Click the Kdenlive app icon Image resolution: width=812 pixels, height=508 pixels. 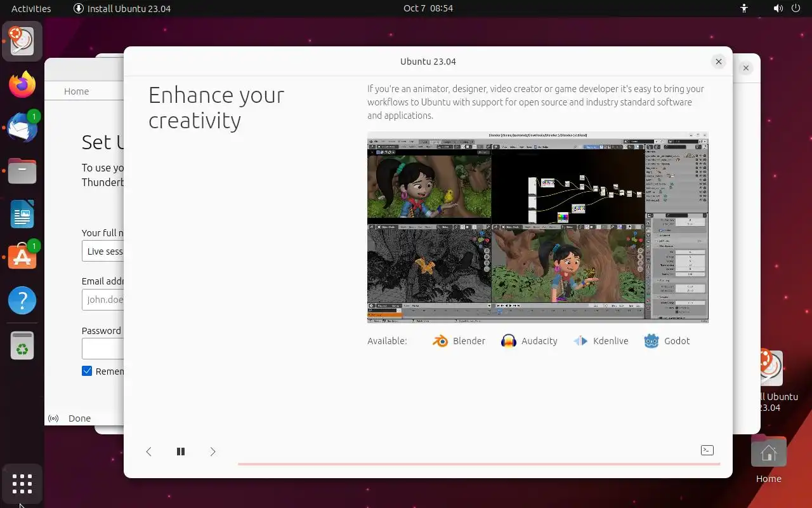(x=580, y=341)
